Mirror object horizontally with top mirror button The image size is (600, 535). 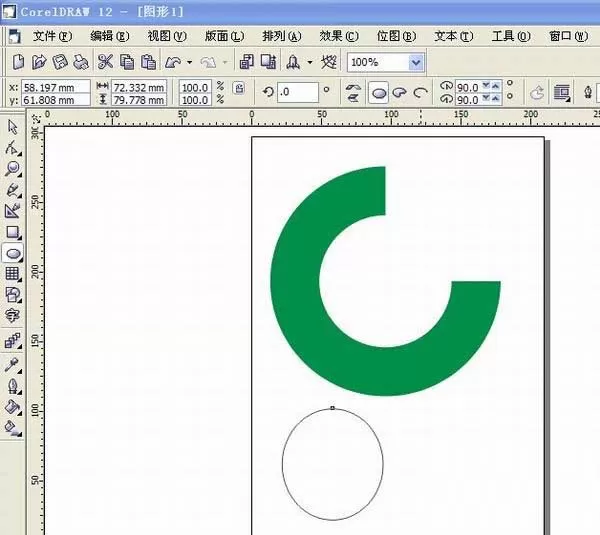click(353, 88)
